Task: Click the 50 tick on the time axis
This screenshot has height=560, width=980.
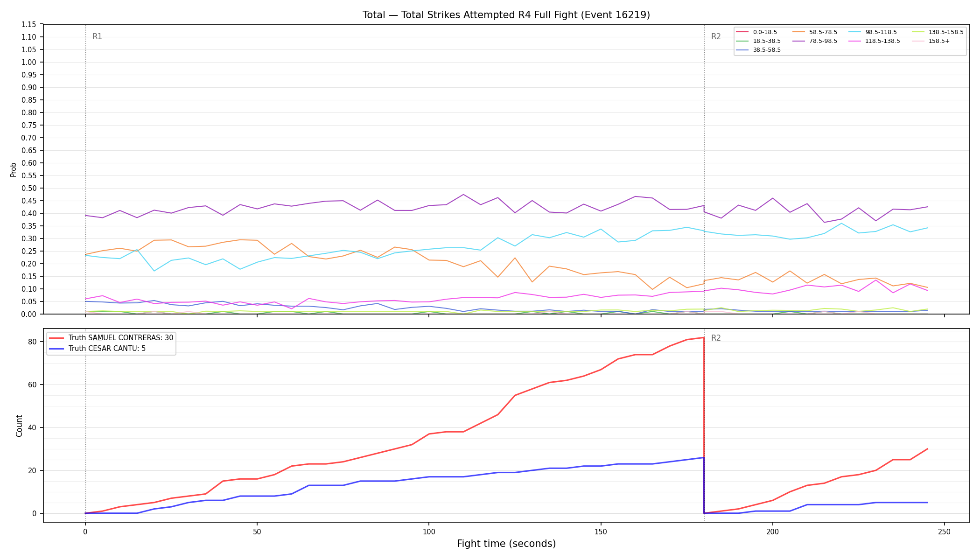Action: click(257, 532)
